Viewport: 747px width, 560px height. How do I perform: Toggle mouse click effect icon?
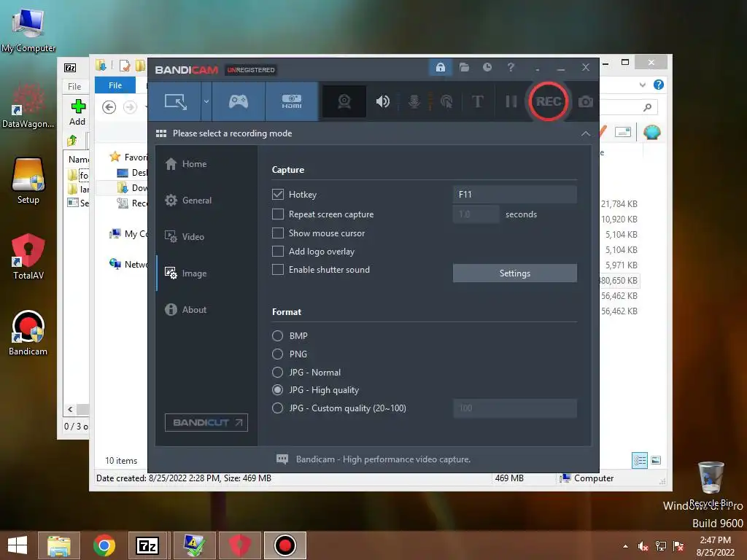click(446, 101)
